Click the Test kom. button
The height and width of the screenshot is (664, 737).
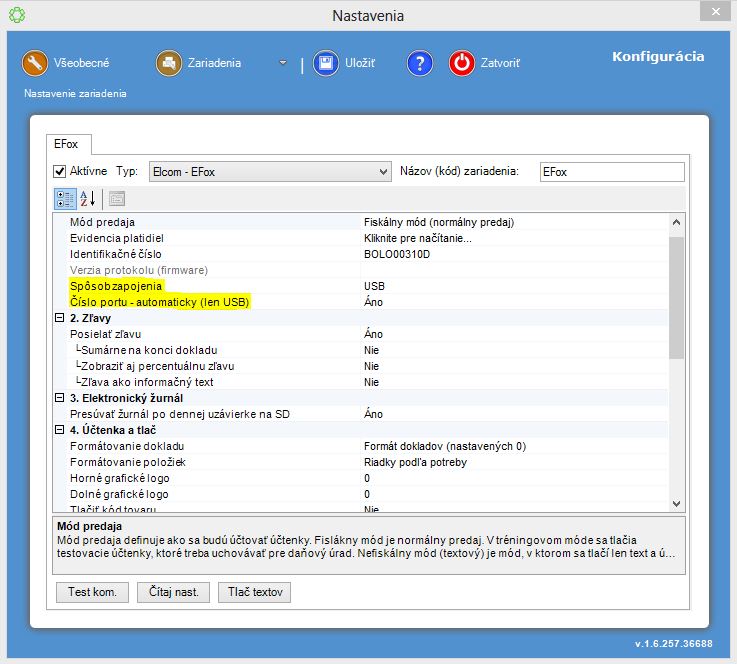[92, 592]
